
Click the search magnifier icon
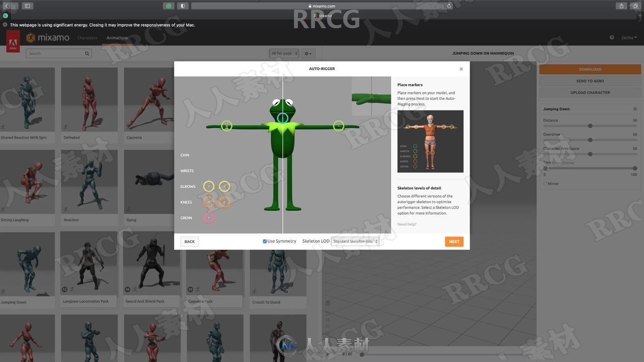pos(87,53)
